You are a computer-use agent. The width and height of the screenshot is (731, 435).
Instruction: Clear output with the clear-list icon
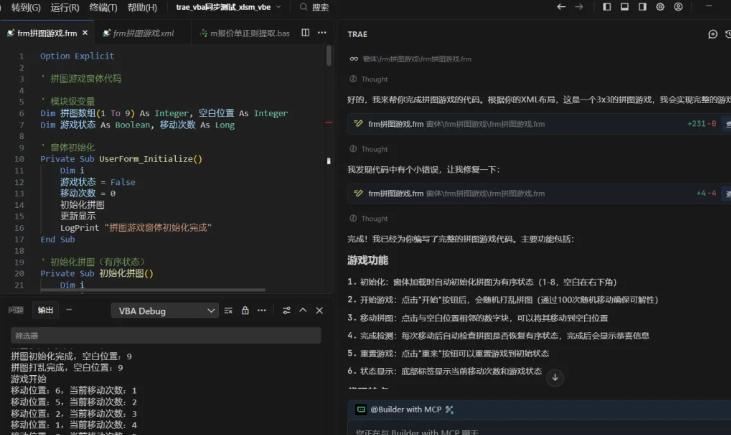(228, 311)
